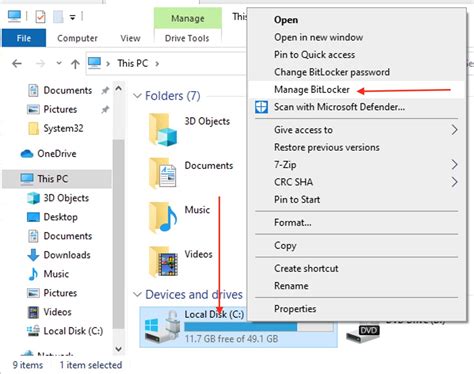
Task: Open the Customize Quick Access Toolbar dropdown
Action: click(x=72, y=17)
